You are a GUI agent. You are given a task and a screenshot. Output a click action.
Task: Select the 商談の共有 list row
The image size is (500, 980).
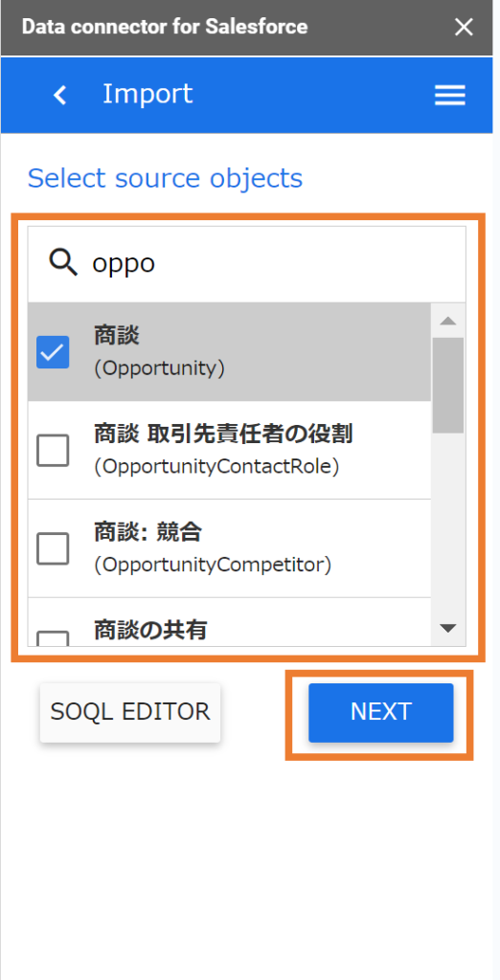tap(230, 622)
